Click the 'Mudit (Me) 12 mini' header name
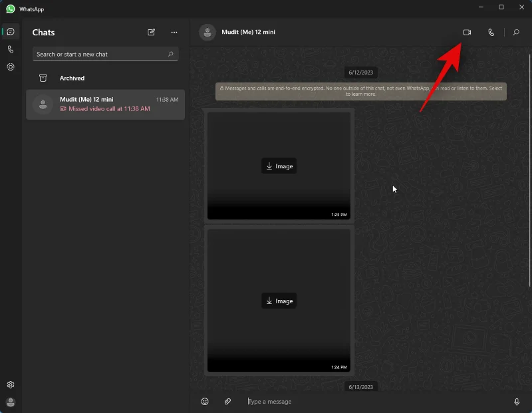This screenshot has height=413, width=532. [248, 32]
